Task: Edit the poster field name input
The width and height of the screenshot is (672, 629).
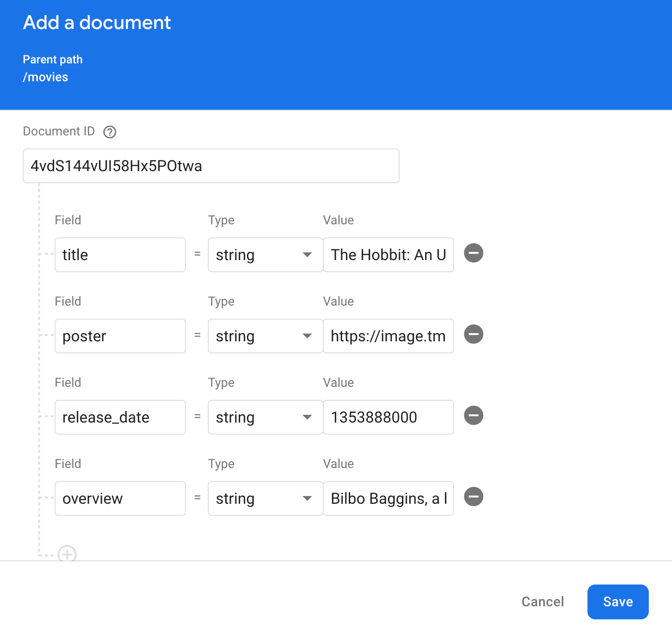Action: [120, 336]
